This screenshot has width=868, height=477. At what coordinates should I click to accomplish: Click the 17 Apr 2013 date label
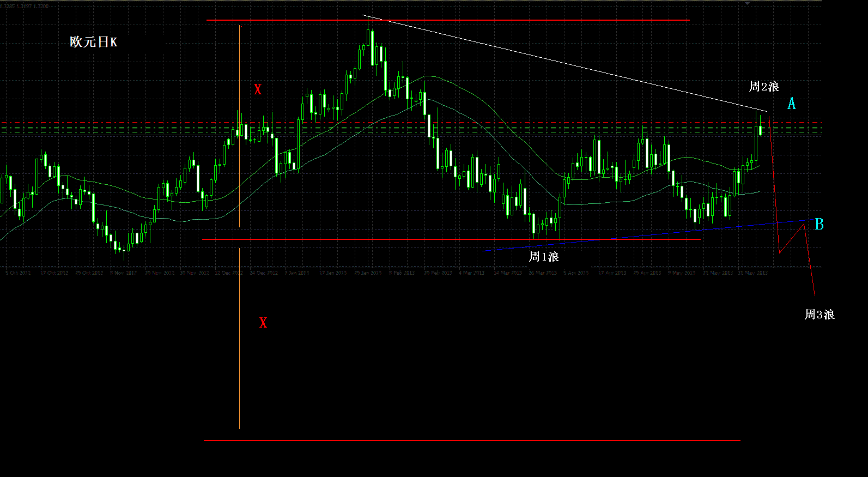(x=612, y=273)
